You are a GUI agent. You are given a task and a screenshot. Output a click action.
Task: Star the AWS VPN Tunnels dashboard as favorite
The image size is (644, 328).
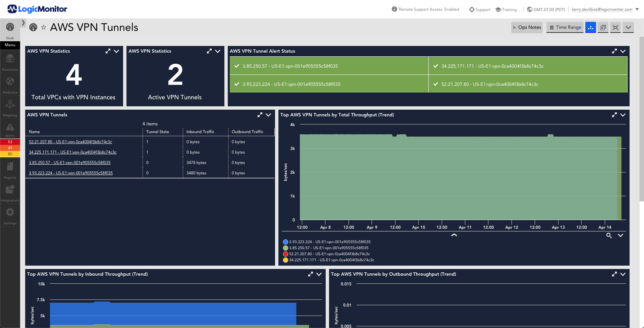(44, 27)
